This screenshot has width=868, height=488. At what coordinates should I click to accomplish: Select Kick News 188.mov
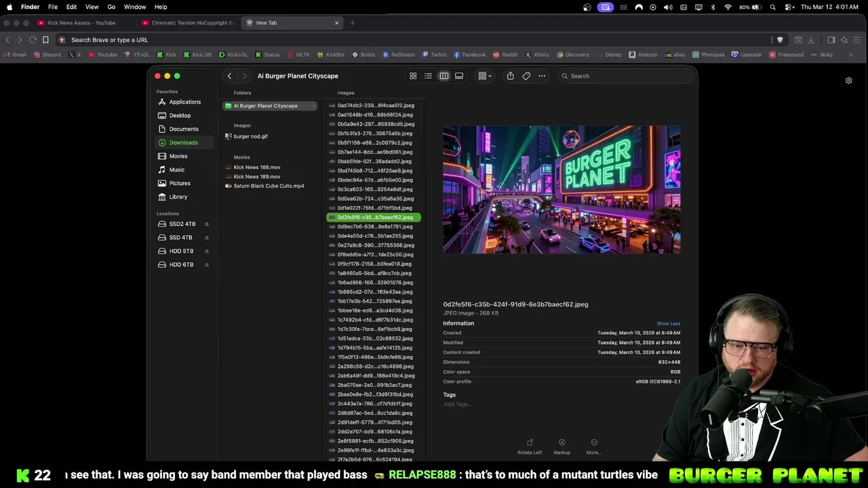[x=256, y=167]
